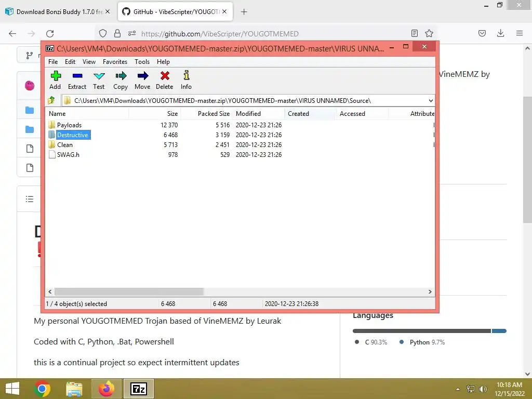Show site security padlock info

pyautogui.click(x=117, y=34)
